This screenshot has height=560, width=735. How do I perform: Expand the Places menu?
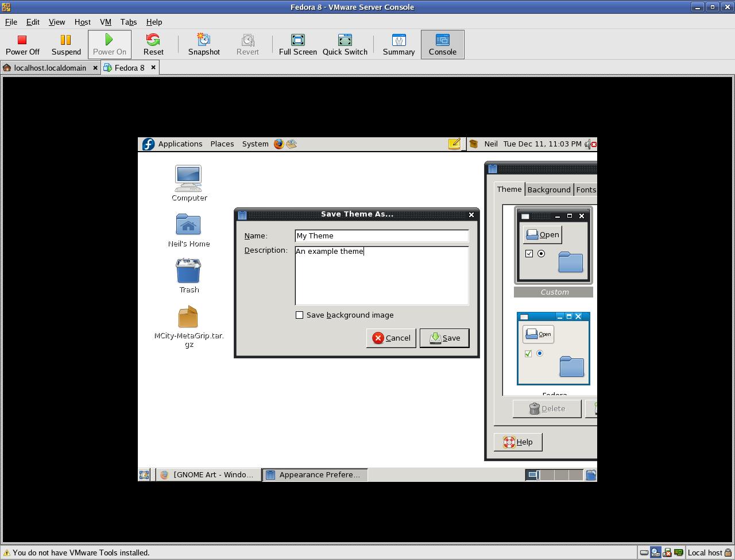(x=222, y=144)
